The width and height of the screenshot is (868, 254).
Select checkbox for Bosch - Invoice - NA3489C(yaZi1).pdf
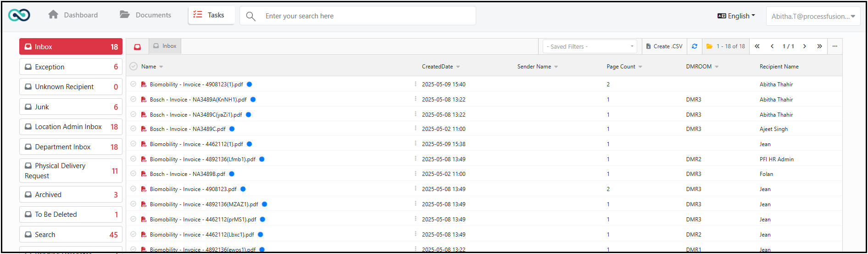pyautogui.click(x=133, y=114)
